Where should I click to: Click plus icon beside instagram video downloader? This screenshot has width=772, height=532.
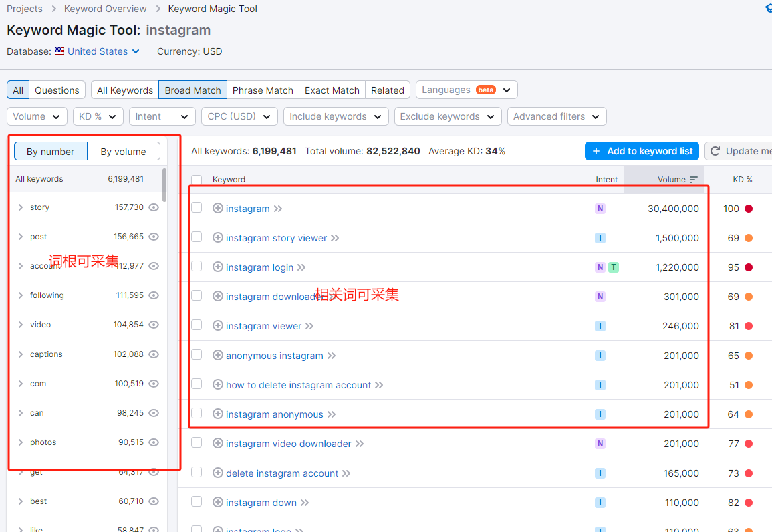click(218, 443)
